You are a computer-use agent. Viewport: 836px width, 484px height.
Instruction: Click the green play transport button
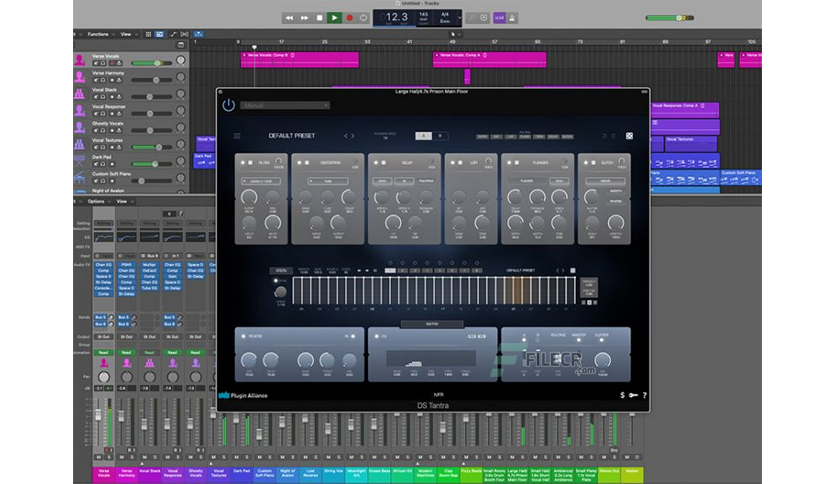[x=334, y=18]
